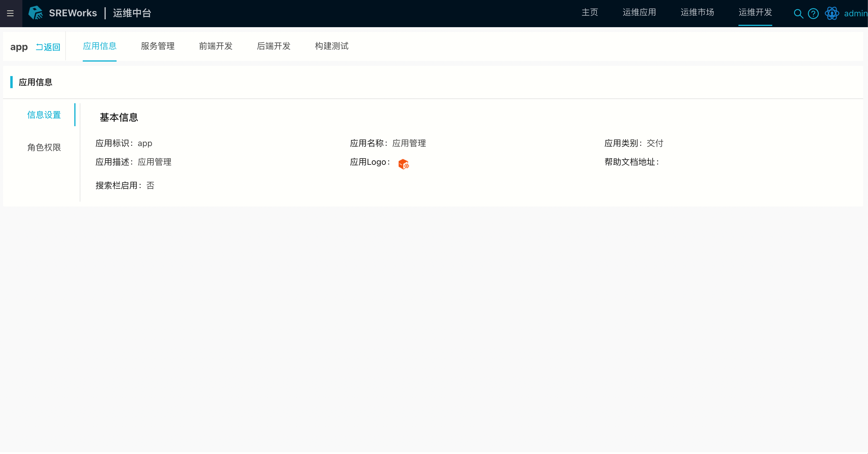
Task: Switch to the 前端开发 tab
Action: click(x=216, y=46)
